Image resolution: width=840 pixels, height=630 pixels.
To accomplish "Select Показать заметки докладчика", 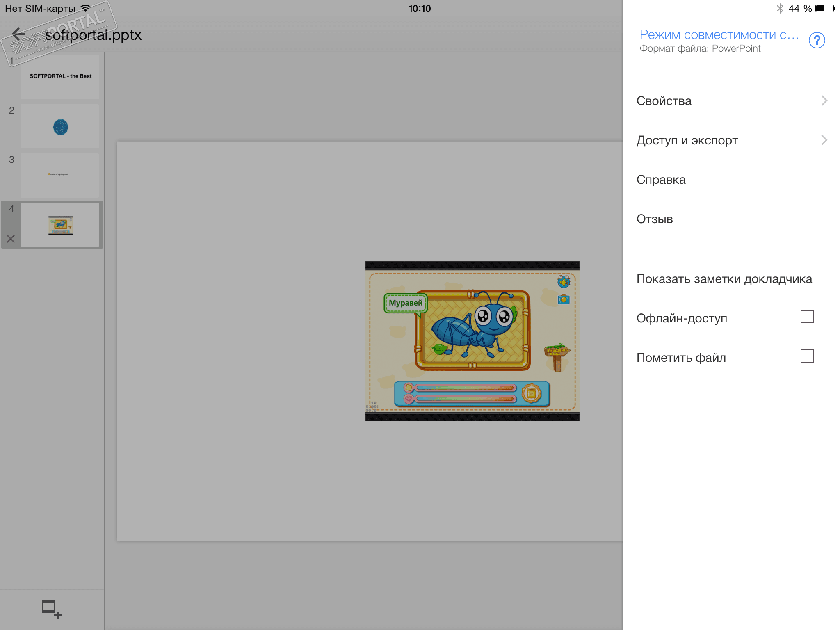I will (x=724, y=279).
